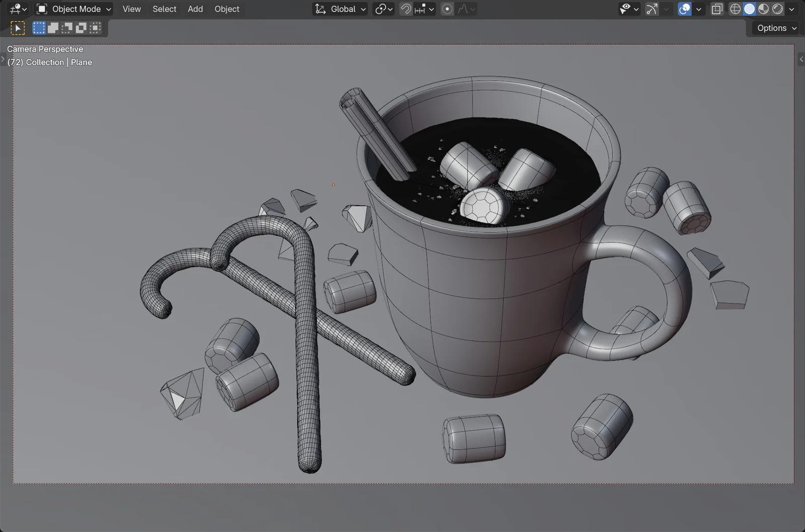Screen dimensions: 805x532
Task: Click the Solid shading sphere swatch
Action: coord(750,9)
